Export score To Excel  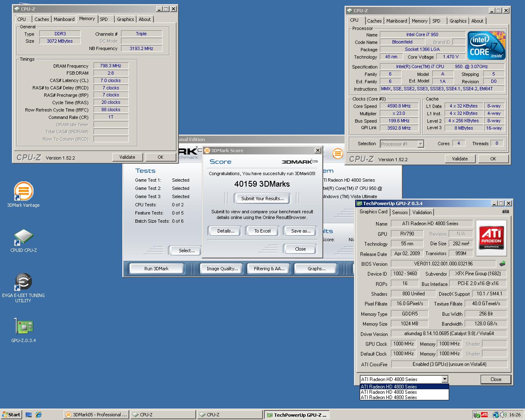pos(262,231)
